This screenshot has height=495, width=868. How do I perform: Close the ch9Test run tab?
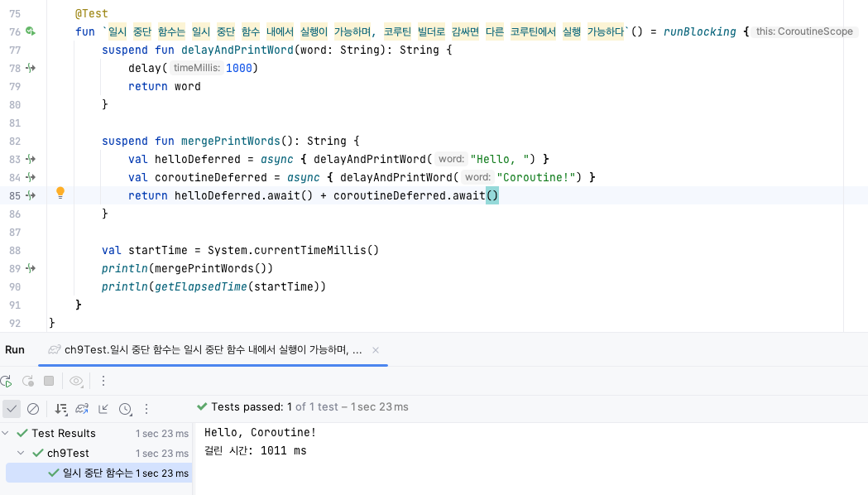point(376,350)
